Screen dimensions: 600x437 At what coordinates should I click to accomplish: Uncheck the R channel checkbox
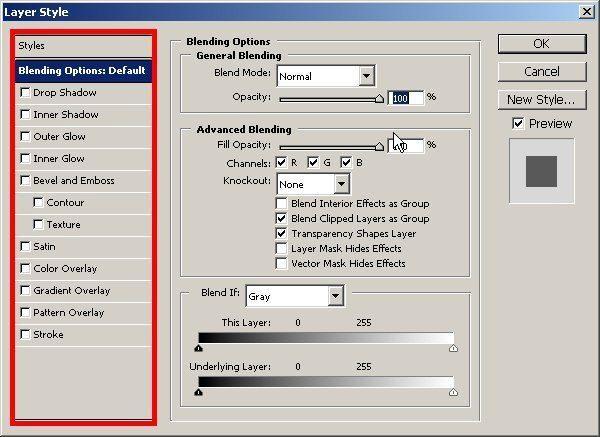click(282, 163)
